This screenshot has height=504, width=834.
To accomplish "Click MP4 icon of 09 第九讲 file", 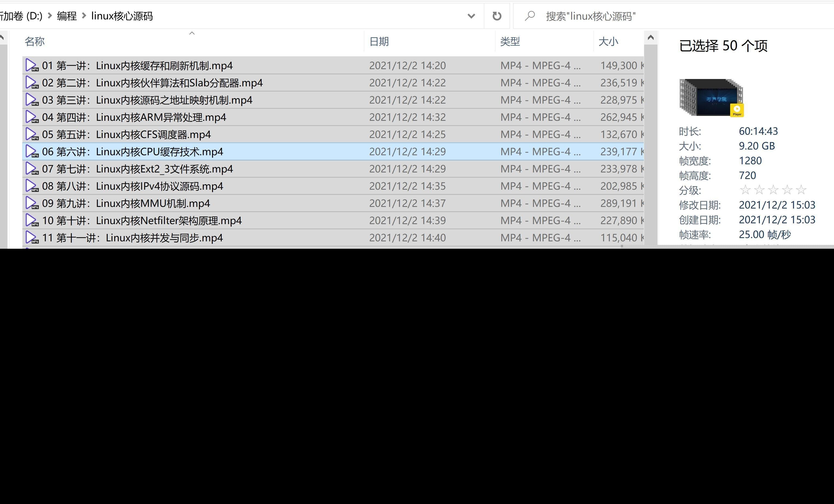I will 32,203.
